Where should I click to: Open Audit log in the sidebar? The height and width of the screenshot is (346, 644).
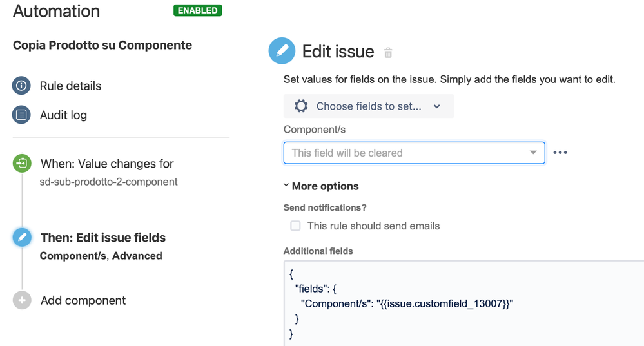click(63, 115)
